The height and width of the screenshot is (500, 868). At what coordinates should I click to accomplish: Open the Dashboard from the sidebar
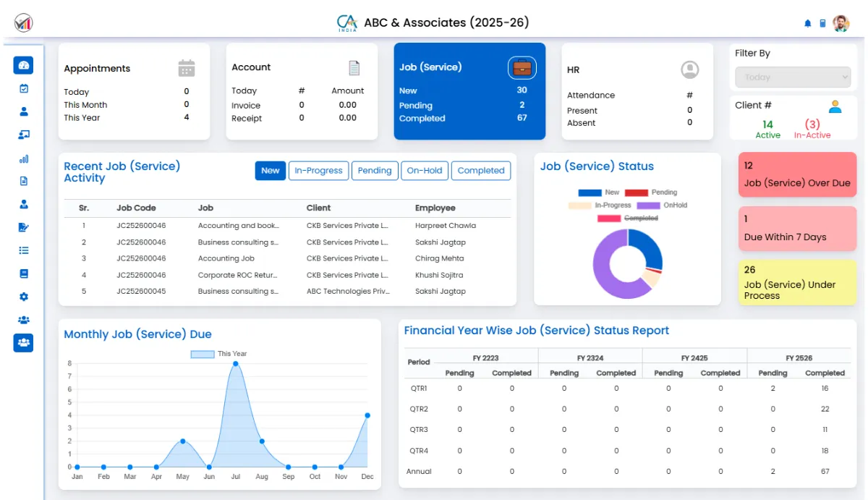pyautogui.click(x=23, y=65)
